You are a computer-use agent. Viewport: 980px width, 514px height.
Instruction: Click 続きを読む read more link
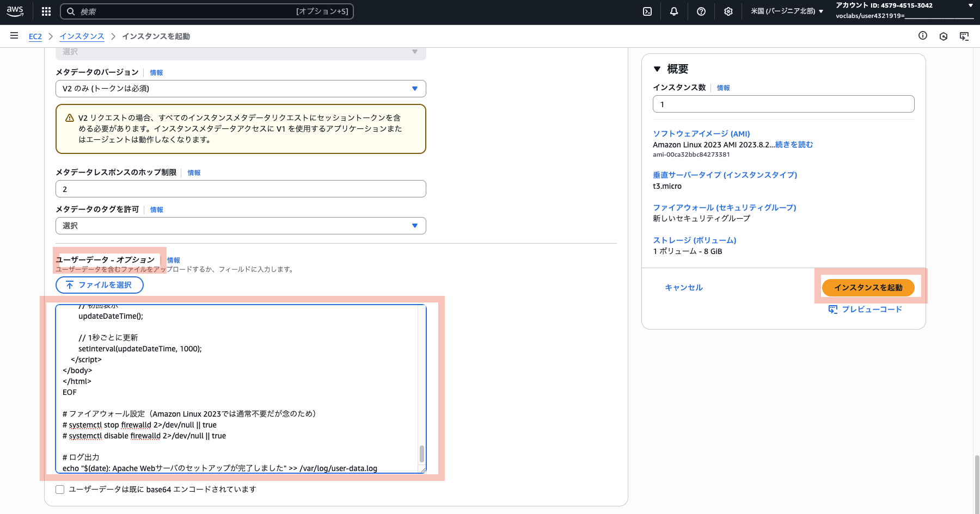[x=794, y=145]
